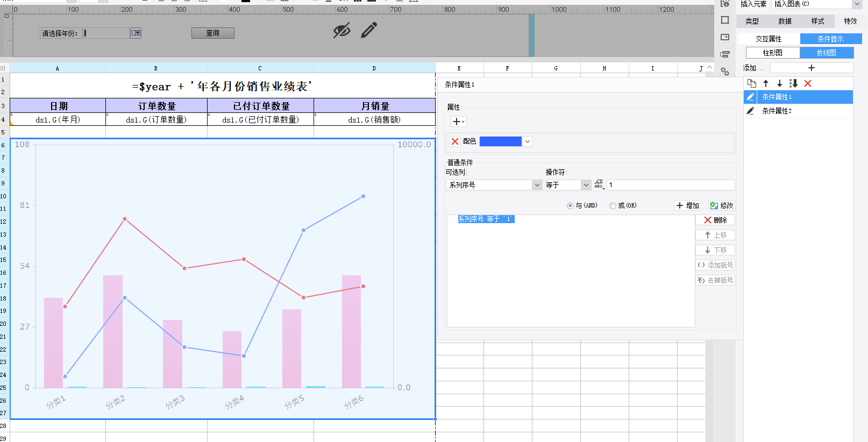Viewport: 868px width, 442px height.
Task: Click the 去掉括号 remove brackets button
Action: click(715, 280)
